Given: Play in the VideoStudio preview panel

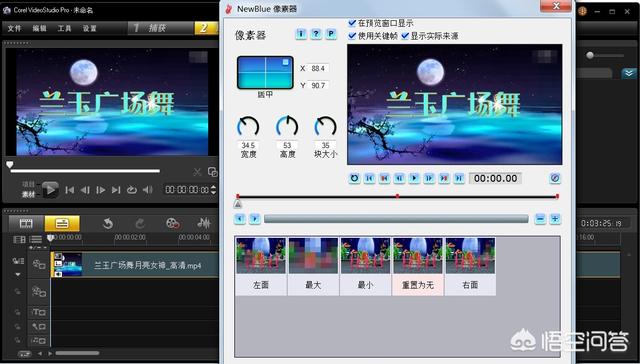Looking at the screenshot, I should point(50,190).
